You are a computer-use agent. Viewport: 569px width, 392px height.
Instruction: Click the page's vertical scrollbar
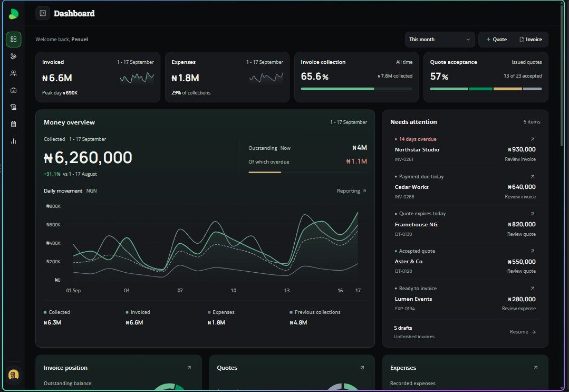point(562,76)
